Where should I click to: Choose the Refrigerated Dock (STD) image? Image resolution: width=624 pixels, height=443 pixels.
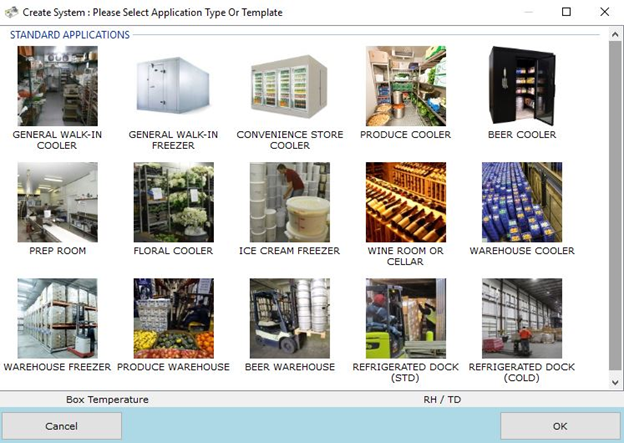[406, 318]
